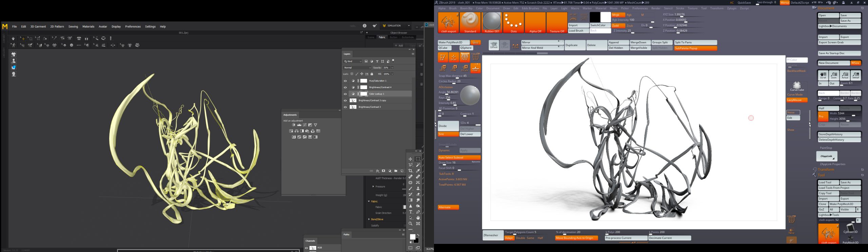Activate the Move gizmo mode icon
The width and height of the screenshot is (868, 252).
443,68
